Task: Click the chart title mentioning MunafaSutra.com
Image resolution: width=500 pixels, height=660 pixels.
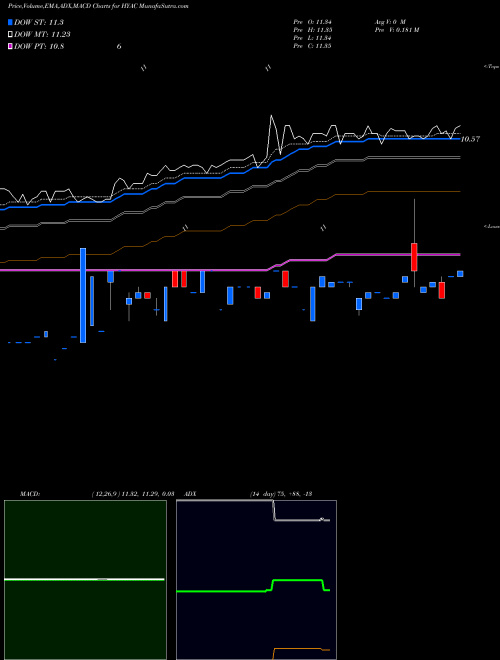Action: click(x=98, y=6)
